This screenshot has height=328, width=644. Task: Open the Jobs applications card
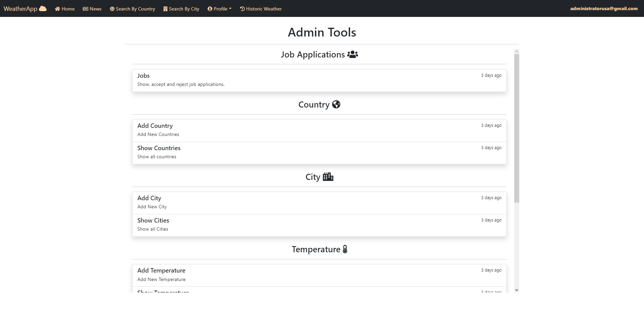click(x=319, y=80)
